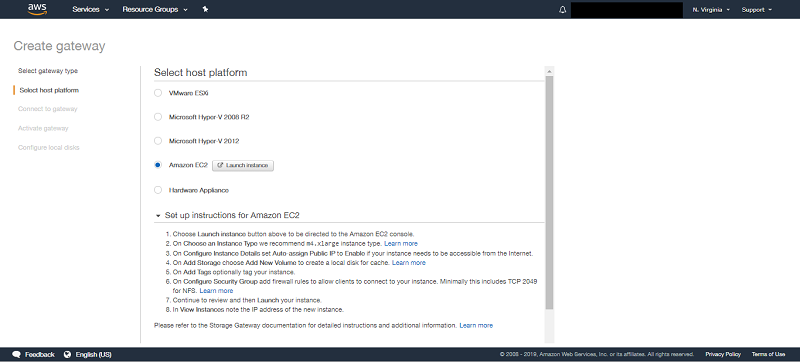Image resolution: width=800 pixels, height=362 pixels.
Task: Go to Select gateway type step
Action: pyautogui.click(x=48, y=71)
